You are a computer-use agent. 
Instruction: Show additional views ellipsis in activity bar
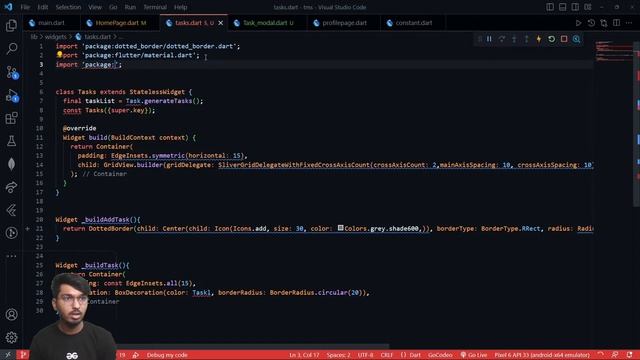click(x=11, y=256)
